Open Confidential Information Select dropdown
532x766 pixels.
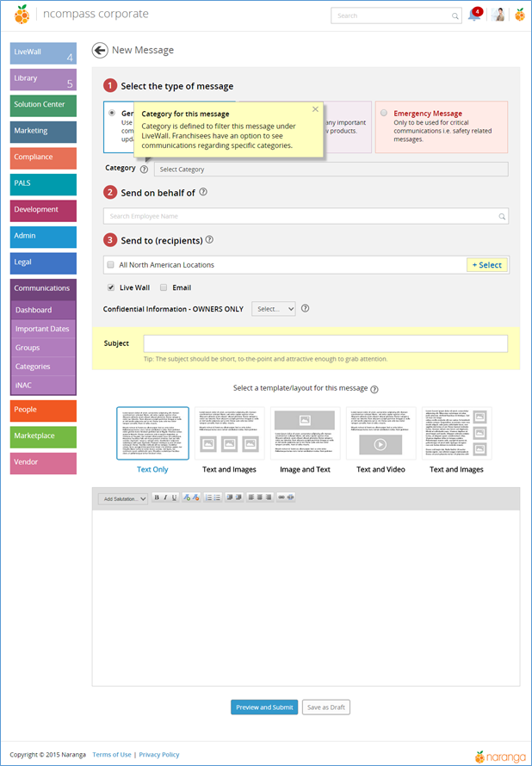(274, 309)
